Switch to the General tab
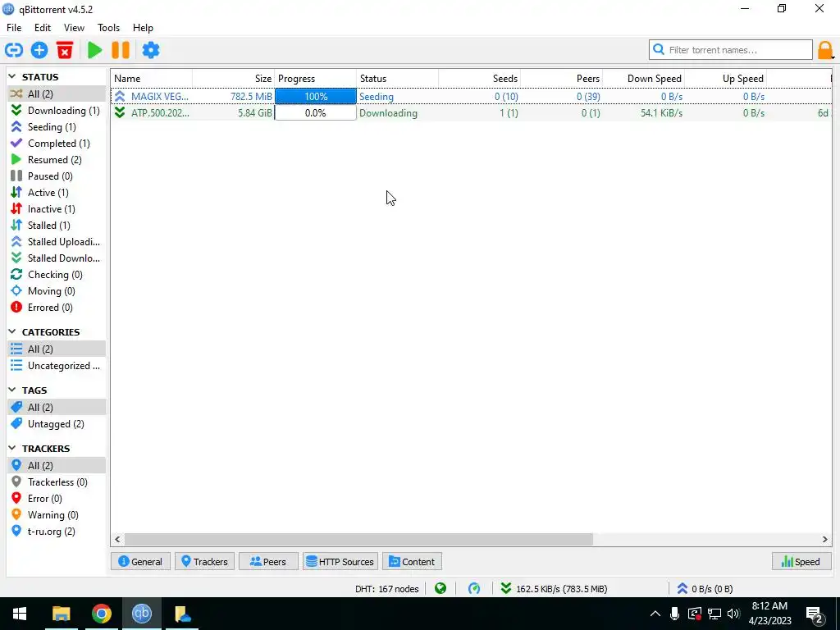The width and height of the screenshot is (840, 630). click(140, 561)
